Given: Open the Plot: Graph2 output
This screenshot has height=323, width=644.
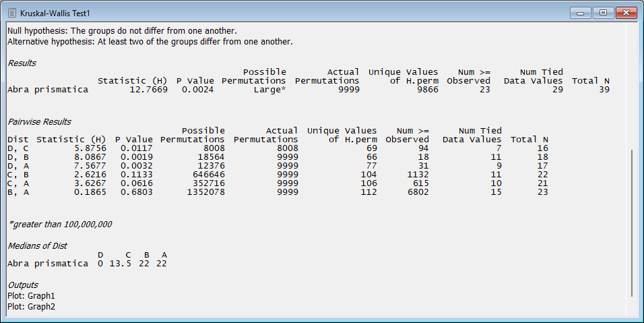Looking at the screenshot, I should point(31,306).
